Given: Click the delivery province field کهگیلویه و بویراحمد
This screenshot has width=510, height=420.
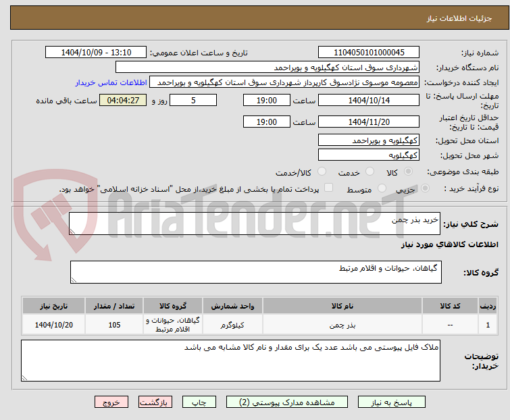Looking at the screenshot, I should (369, 140).
